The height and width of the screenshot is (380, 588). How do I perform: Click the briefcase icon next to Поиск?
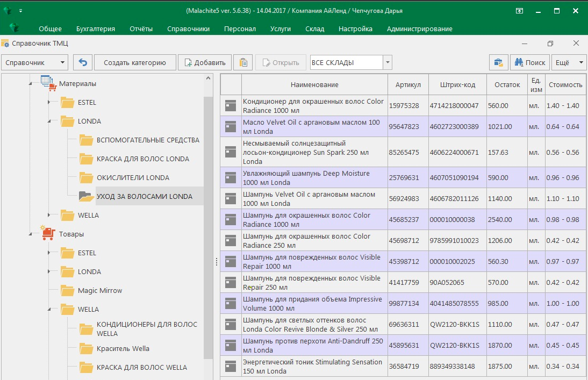pyautogui.click(x=498, y=62)
